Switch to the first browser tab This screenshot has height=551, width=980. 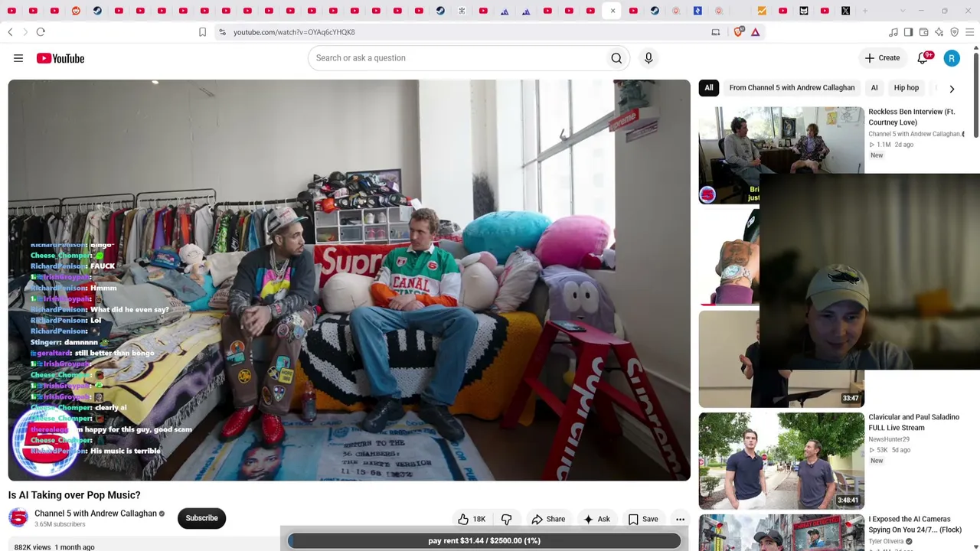point(11,11)
